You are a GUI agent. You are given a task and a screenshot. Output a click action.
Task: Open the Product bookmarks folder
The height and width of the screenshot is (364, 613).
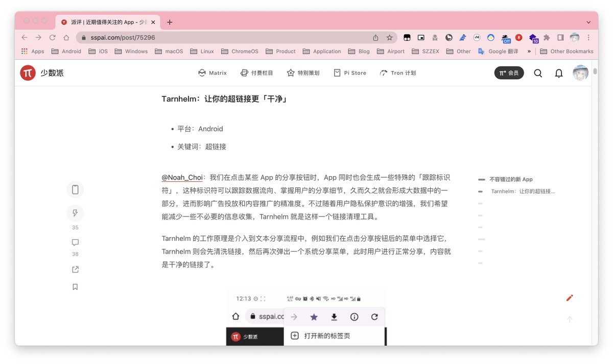coord(280,51)
